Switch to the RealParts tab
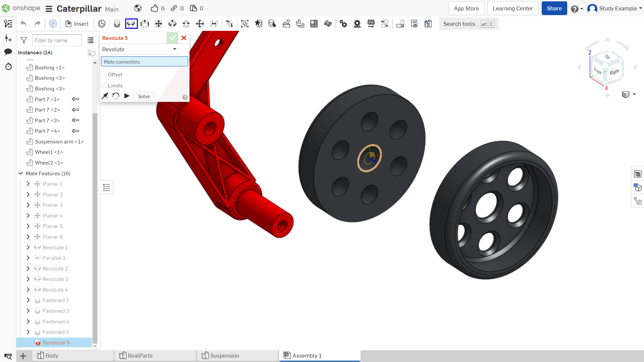 155,356
